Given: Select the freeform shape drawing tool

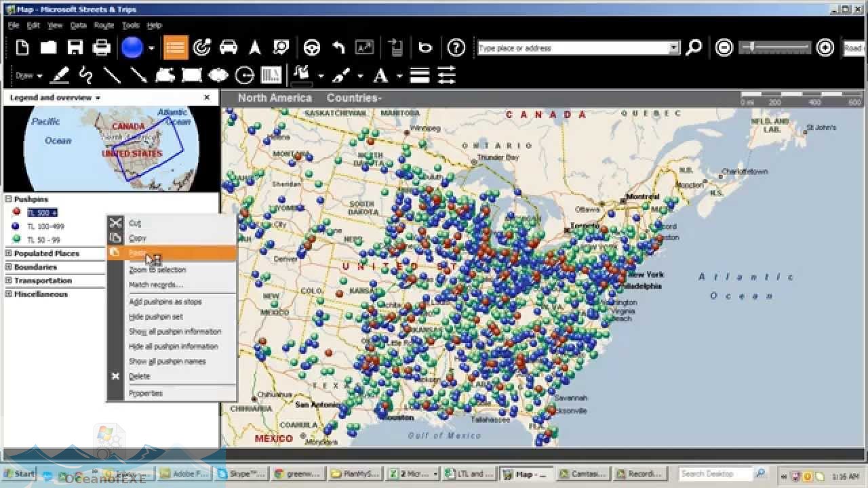Looking at the screenshot, I should 165,75.
